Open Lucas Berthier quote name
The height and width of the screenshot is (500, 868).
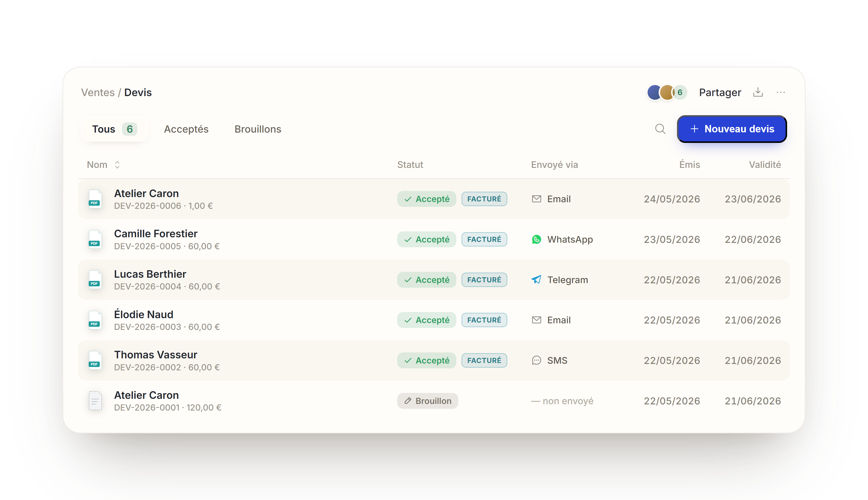(x=150, y=274)
